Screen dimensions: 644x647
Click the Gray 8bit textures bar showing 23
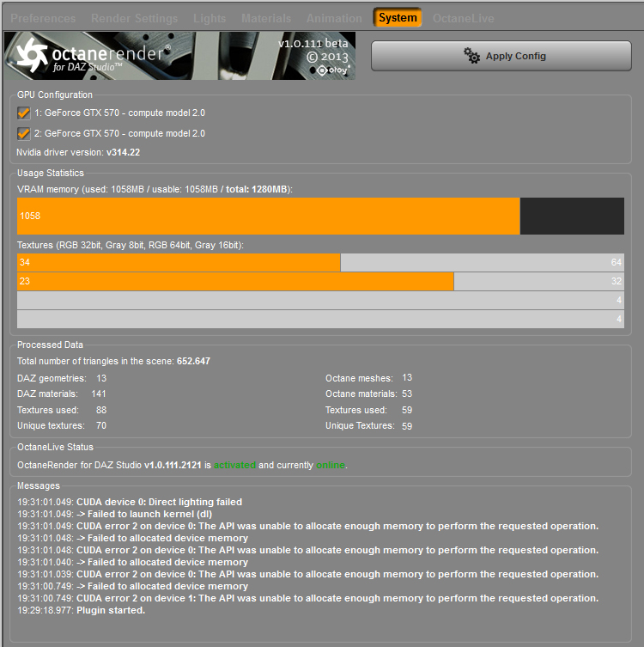[x=320, y=281]
